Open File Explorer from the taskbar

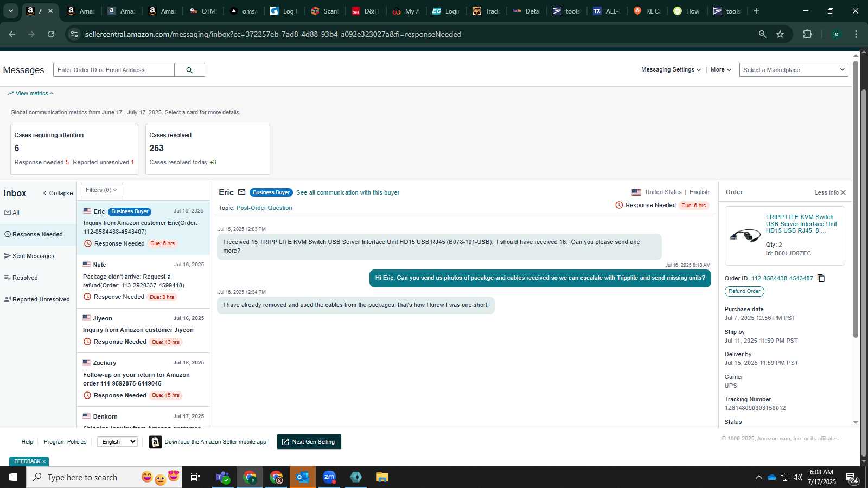382,477
